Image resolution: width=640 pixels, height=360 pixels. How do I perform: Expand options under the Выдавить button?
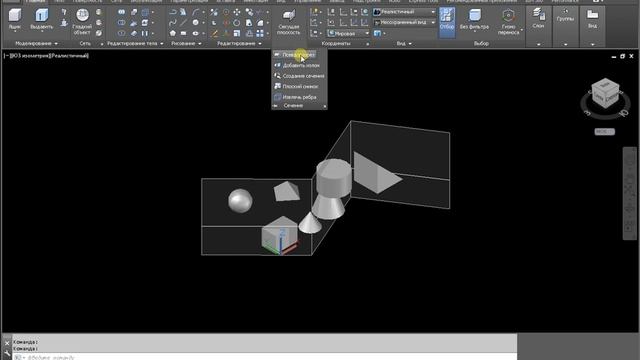pos(42,31)
